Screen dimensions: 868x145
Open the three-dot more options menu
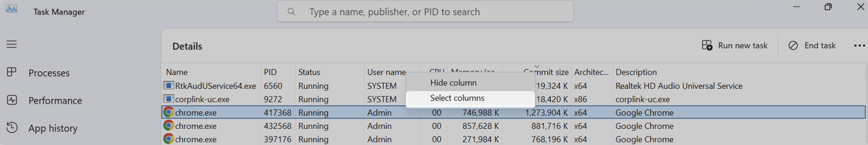(x=859, y=45)
